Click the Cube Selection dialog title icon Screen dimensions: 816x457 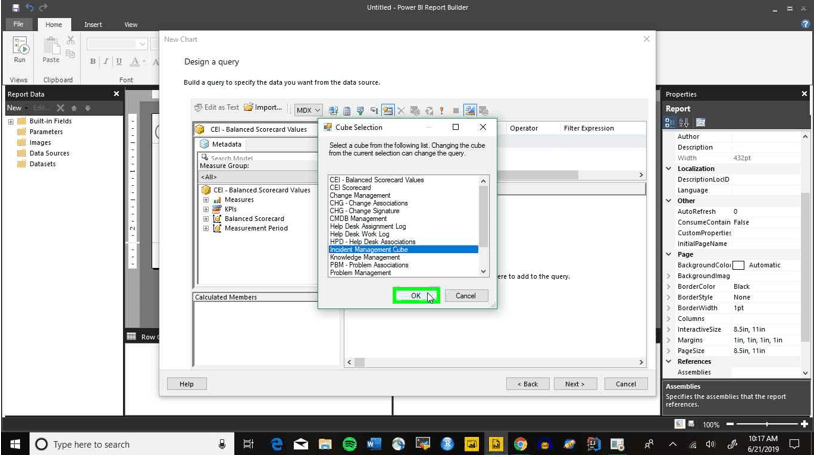pos(328,127)
